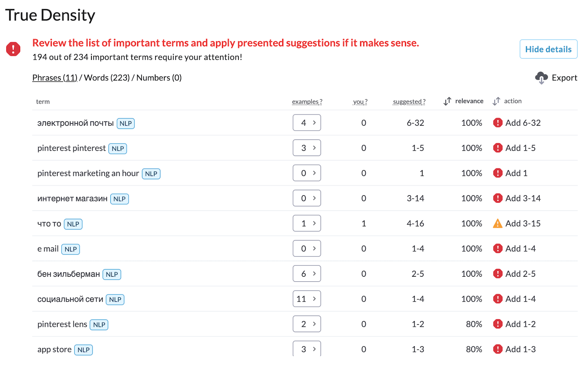Click the red alert icon beside the review message

coord(13,49)
